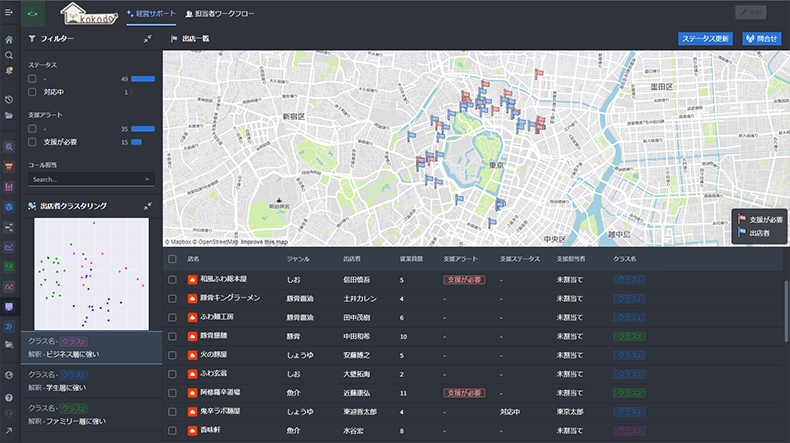Screen dimensions: 790x443
Task: Open Home from the sidebar
Action: click(x=9, y=39)
